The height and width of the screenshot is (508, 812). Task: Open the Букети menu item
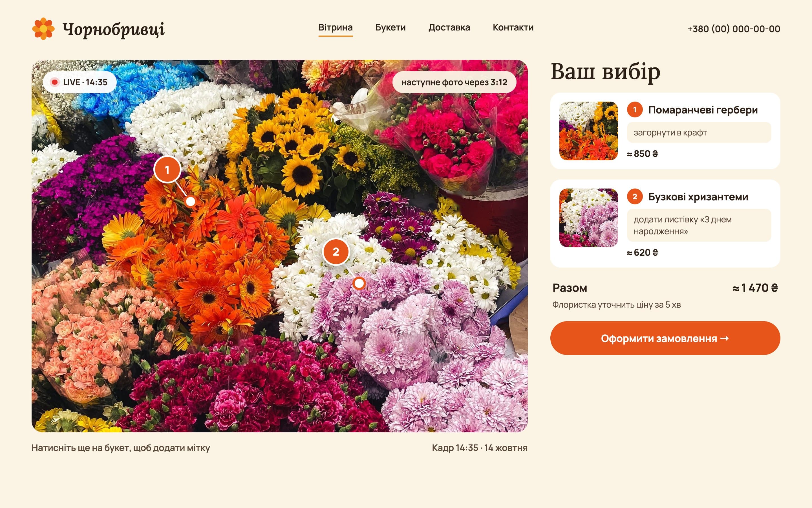pos(390,28)
